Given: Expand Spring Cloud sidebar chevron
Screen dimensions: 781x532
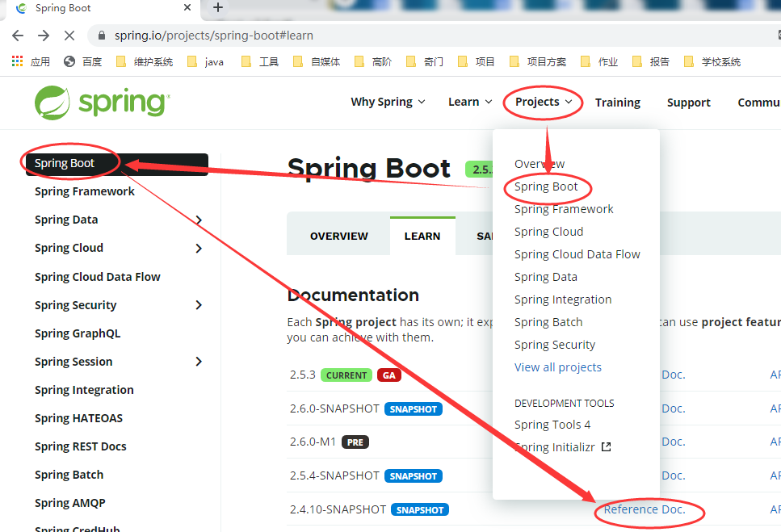Looking at the screenshot, I should click(199, 249).
